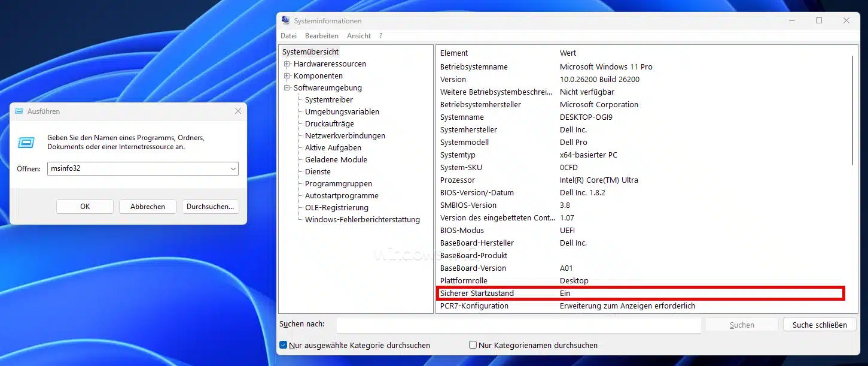Select the Sicherer Startzustand row
Viewport: 868px width, 366px height.
coord(639,294)
